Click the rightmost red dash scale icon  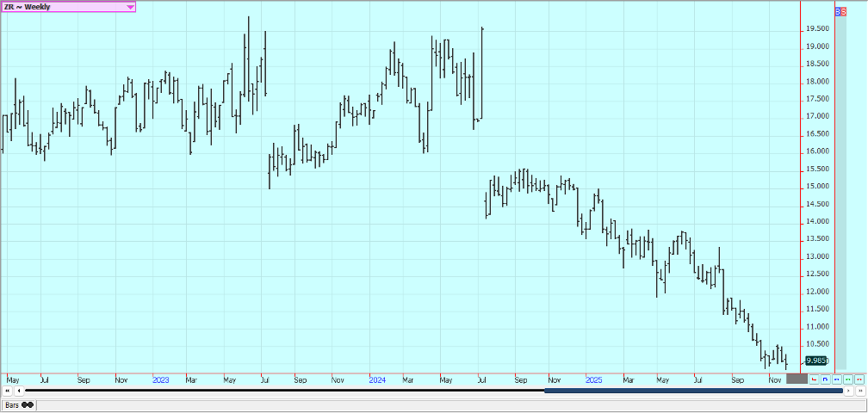(859, 379)
